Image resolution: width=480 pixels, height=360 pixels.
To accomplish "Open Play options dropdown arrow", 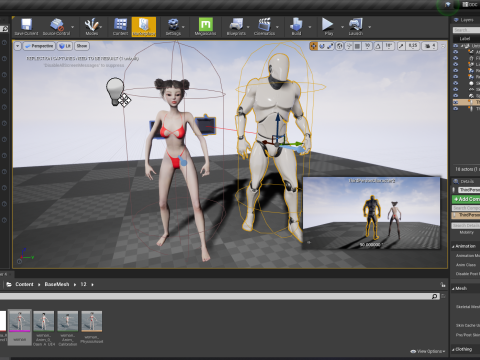I will 342,27.
